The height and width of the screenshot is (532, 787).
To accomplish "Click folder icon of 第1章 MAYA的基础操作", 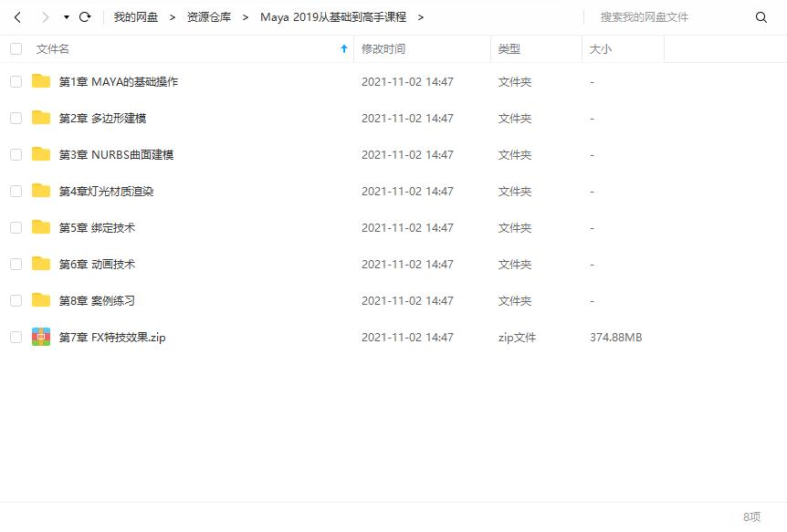I will pos(41,81).
